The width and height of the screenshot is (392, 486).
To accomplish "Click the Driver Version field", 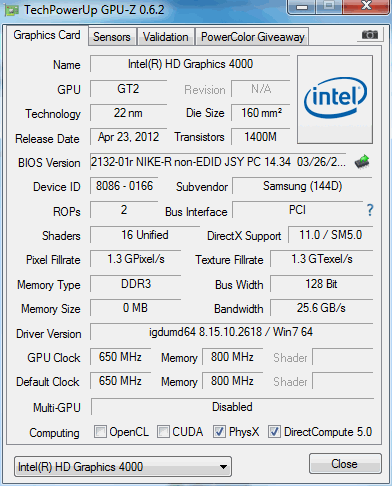I will click(231, 332).
